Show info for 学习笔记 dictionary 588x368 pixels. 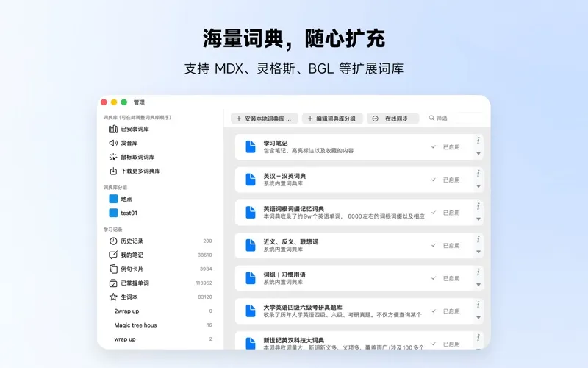pos(478,141)
